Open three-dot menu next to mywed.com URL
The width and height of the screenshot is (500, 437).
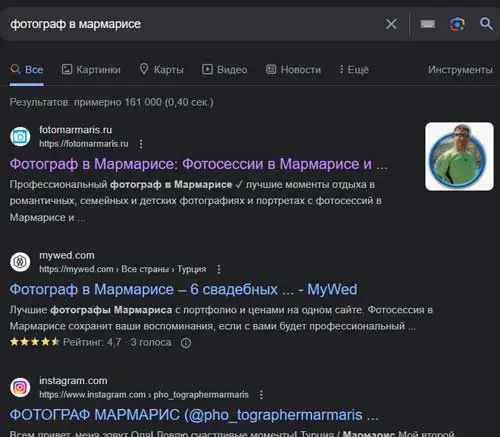coord(219,269)
